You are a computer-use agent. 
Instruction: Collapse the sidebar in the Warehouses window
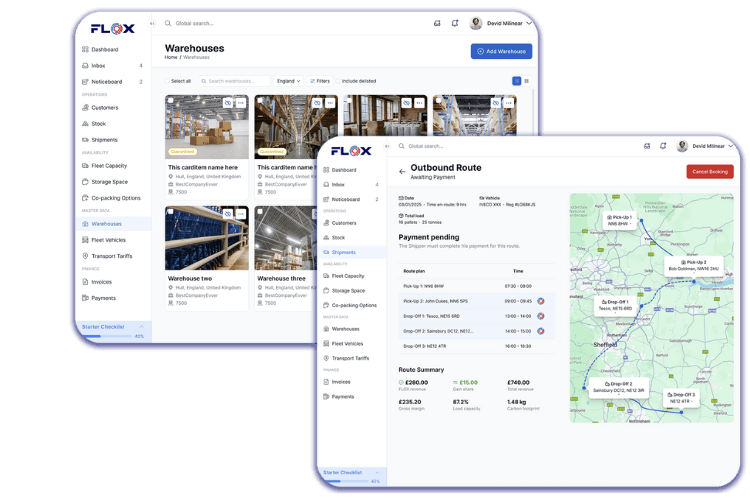152,23
